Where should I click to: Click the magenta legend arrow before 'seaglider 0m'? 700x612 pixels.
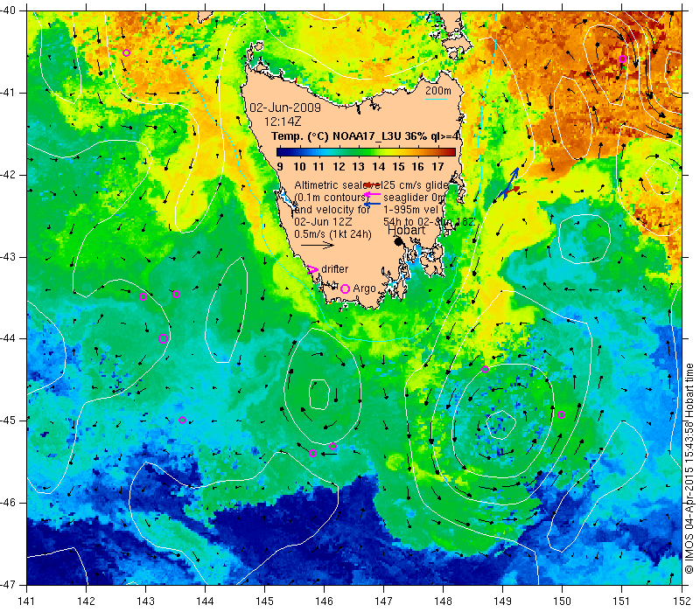pos(373,194)
